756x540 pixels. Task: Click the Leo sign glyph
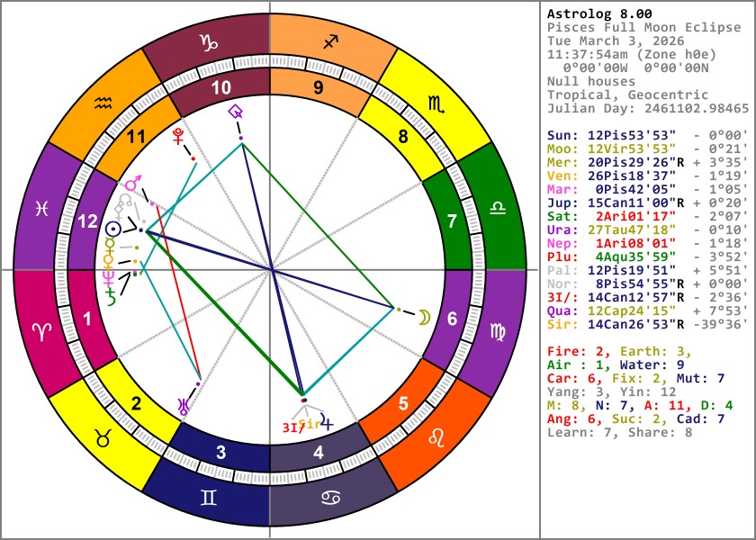pos(436,436)
